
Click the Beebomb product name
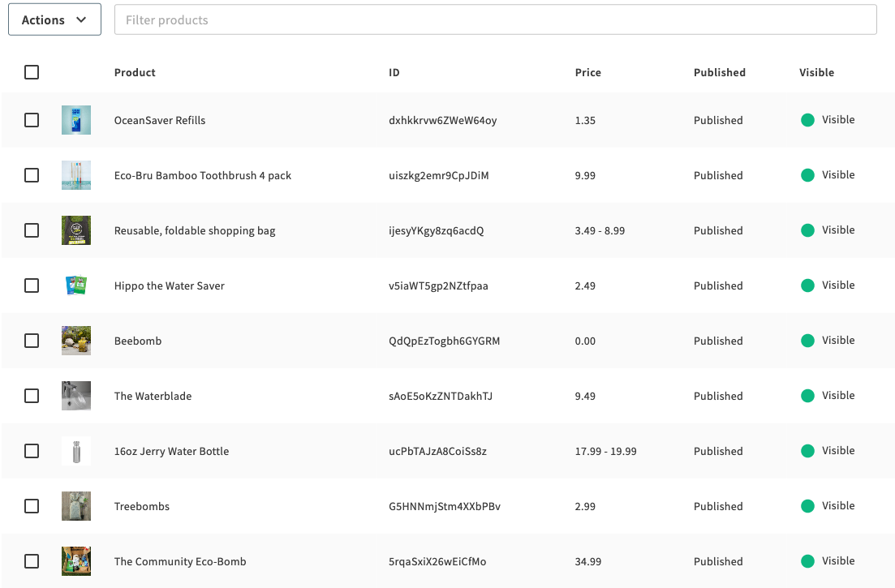(x=138, y=341)
